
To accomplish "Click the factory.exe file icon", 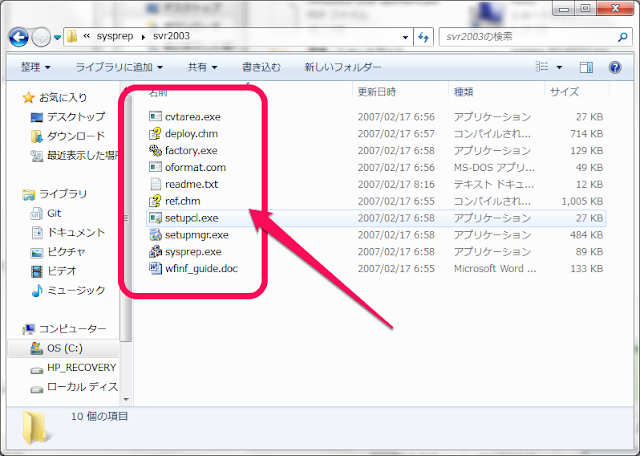I will pos(155,150).
